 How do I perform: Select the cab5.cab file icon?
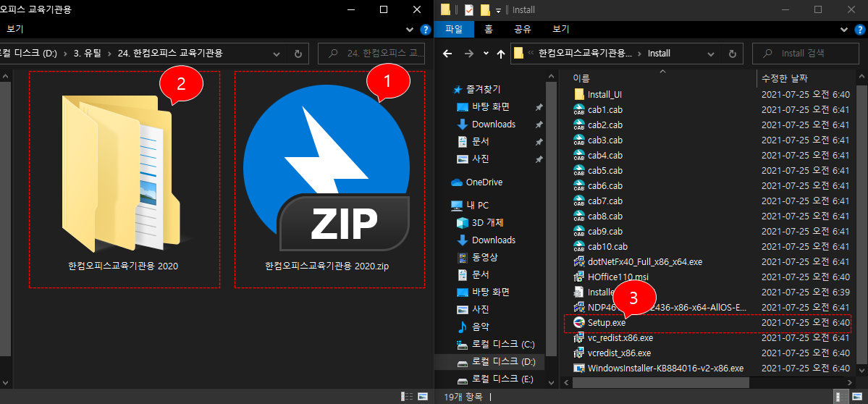[x=579, y=170]
